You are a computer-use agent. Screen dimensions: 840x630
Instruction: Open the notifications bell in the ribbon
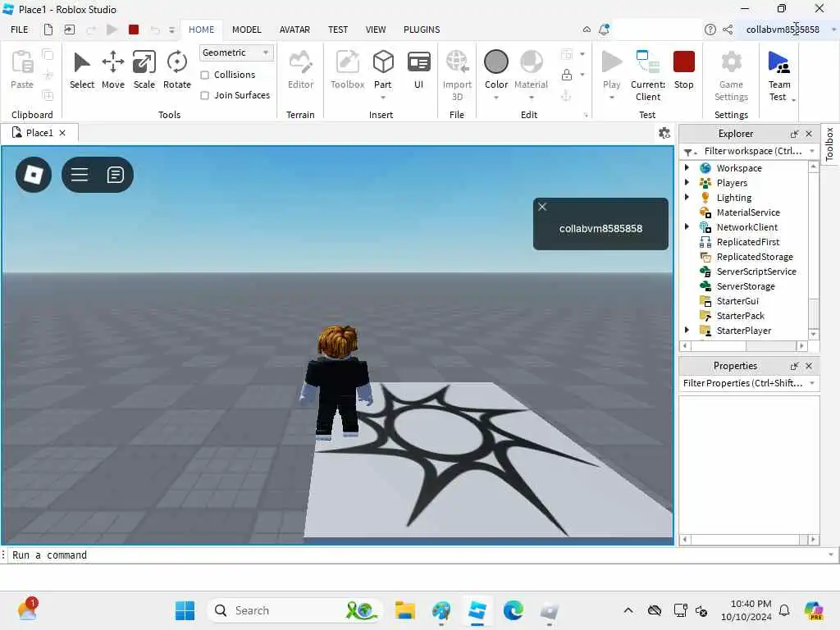coord(604,30)
